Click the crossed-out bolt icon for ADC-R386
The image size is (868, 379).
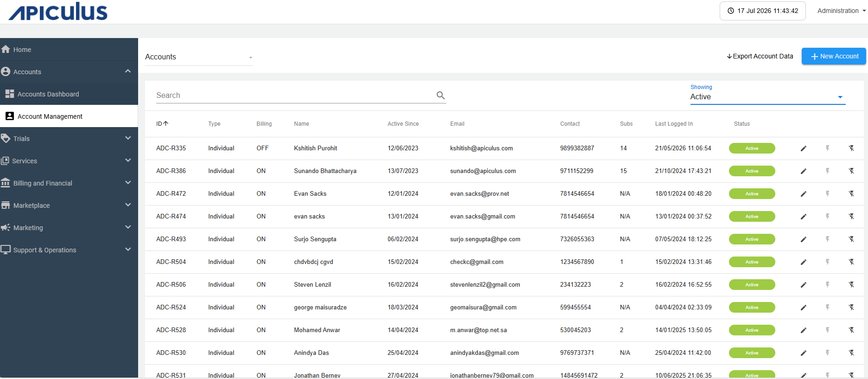pos(851,171)
